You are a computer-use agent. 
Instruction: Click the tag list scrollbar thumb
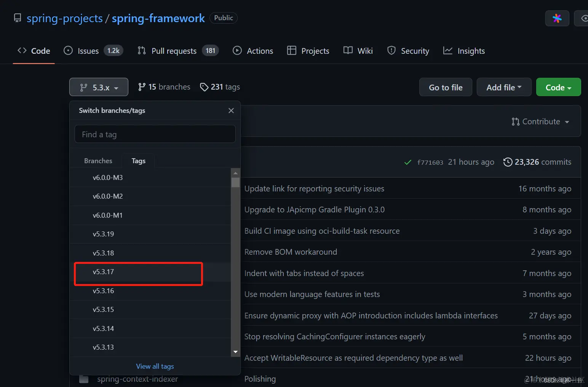(x=236, y=182)
